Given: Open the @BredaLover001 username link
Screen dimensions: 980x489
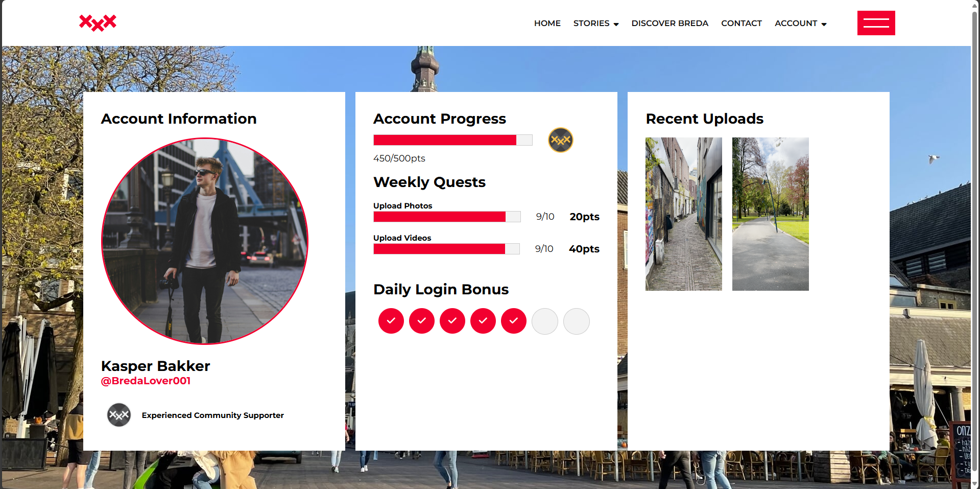Looking at the screenshot, I should pyautogui.click(x=145, y=381).
